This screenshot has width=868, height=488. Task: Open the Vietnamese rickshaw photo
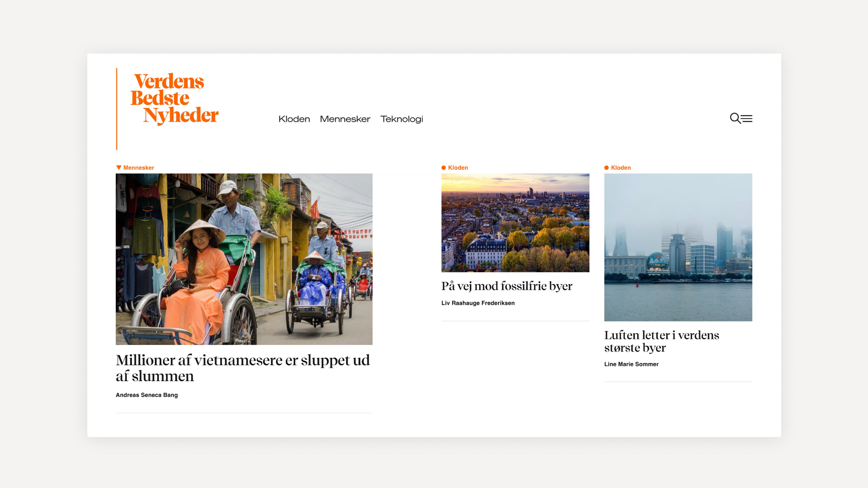244,259
